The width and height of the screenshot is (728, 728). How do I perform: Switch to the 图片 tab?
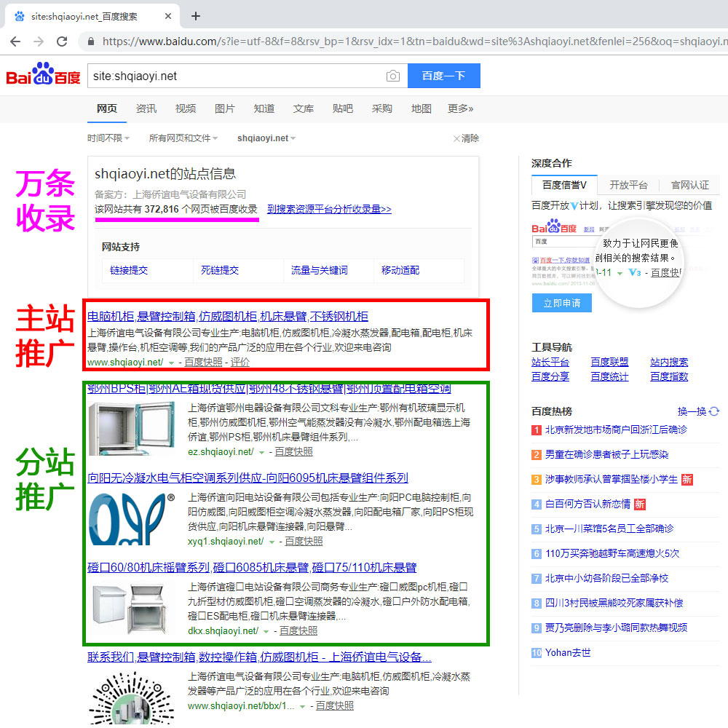click(225, 108)
